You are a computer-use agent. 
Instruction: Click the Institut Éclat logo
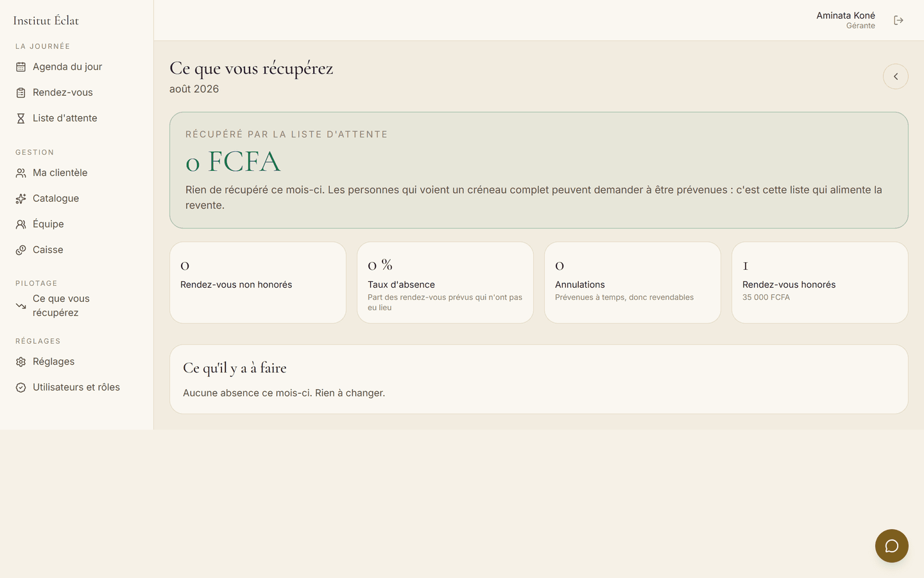pos(46,21)
